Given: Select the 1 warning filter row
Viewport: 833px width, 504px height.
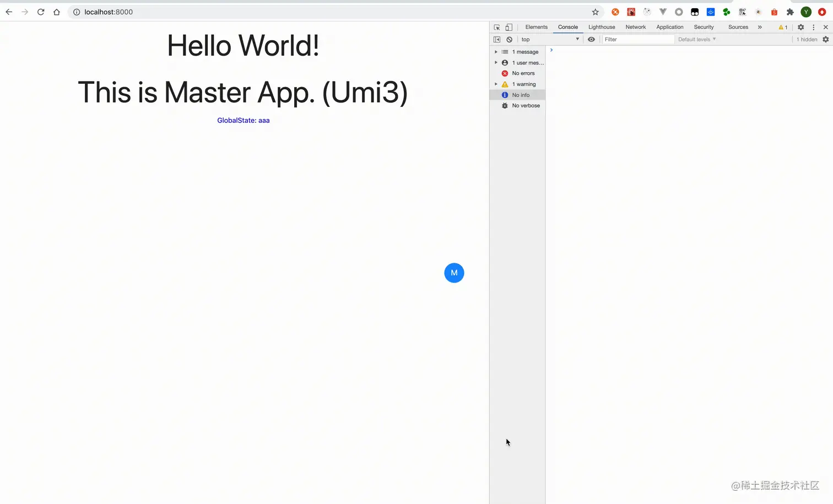Looking at the screenshot, I should pos(517,84).
